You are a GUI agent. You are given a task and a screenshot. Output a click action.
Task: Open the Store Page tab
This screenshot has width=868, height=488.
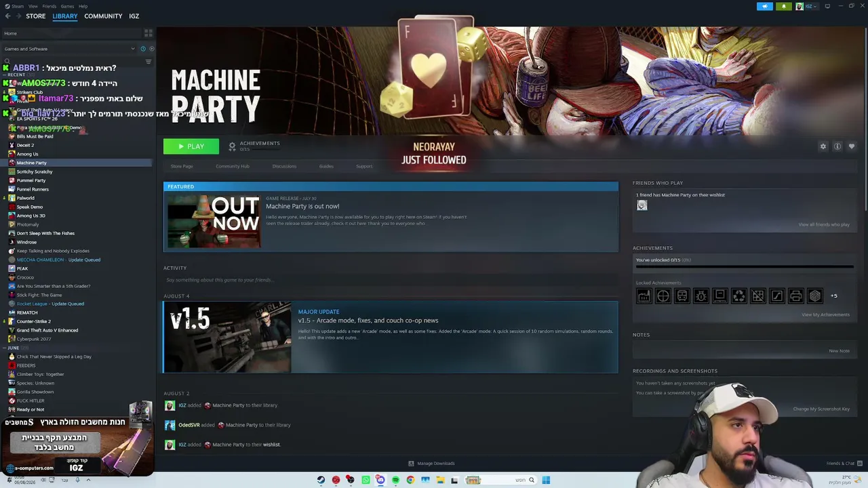[182, 166]
